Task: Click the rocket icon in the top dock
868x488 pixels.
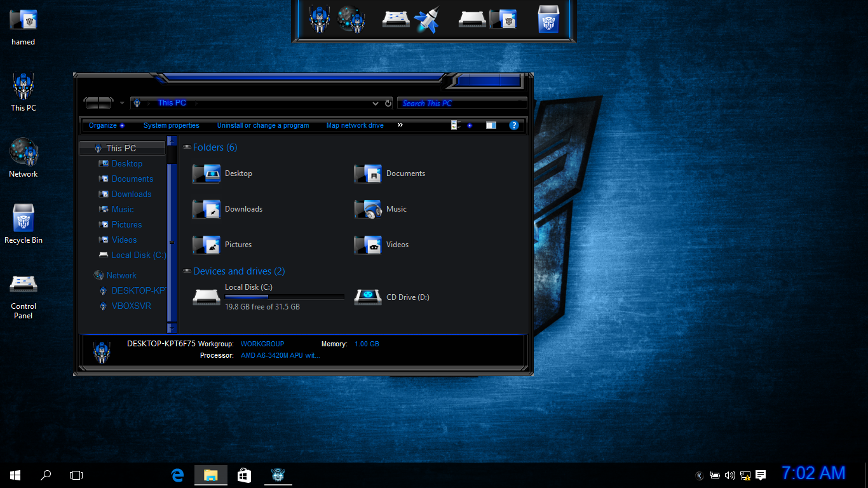Action: 426,20
